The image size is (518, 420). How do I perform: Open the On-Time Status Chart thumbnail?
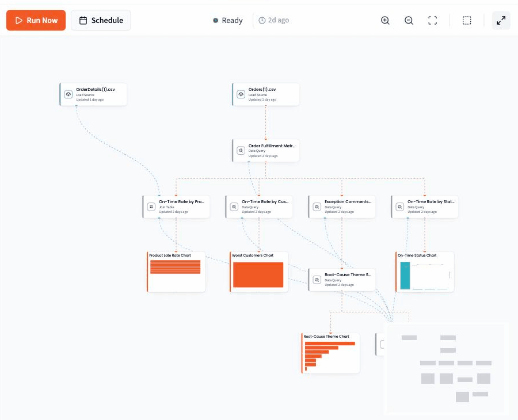point(425,272)
